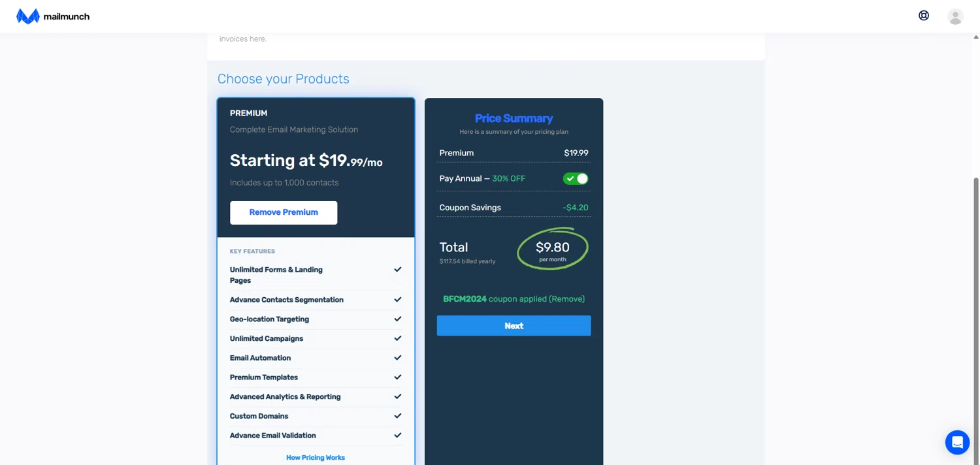Click the Includes up to 1,000 contacts text

[284, 183]
